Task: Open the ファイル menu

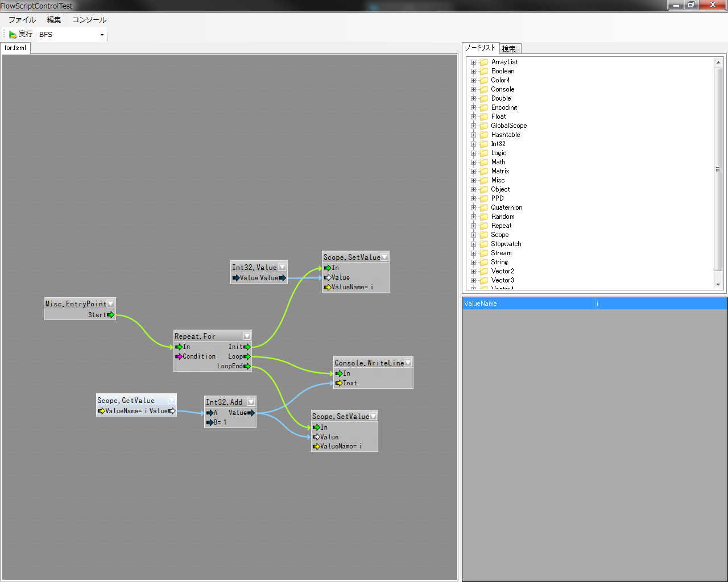Action: [x=22, y=20]
